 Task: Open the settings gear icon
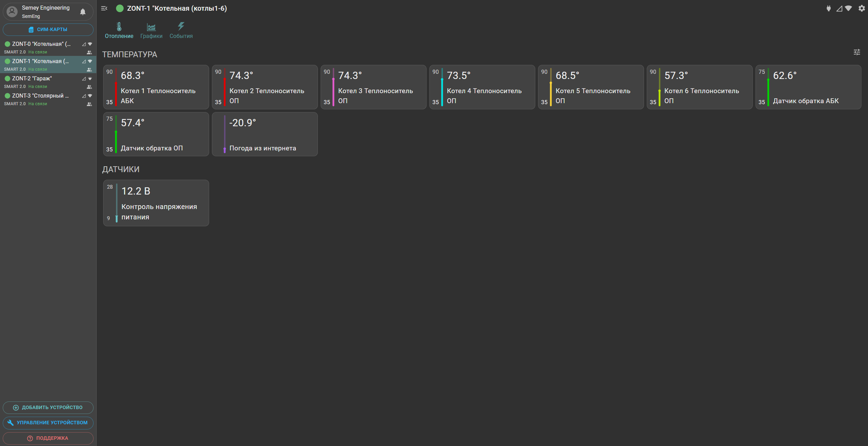coord(861,8)
